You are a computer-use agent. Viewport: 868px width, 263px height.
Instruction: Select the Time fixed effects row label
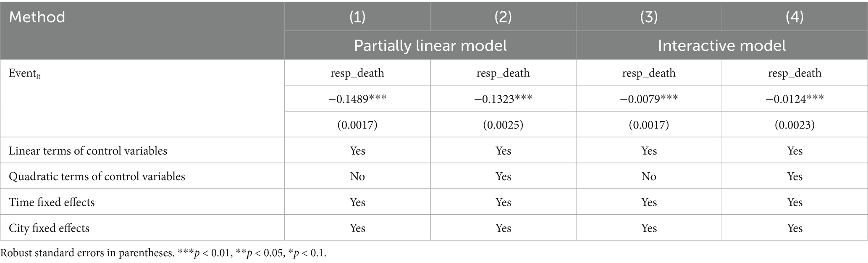coord(52,203)
